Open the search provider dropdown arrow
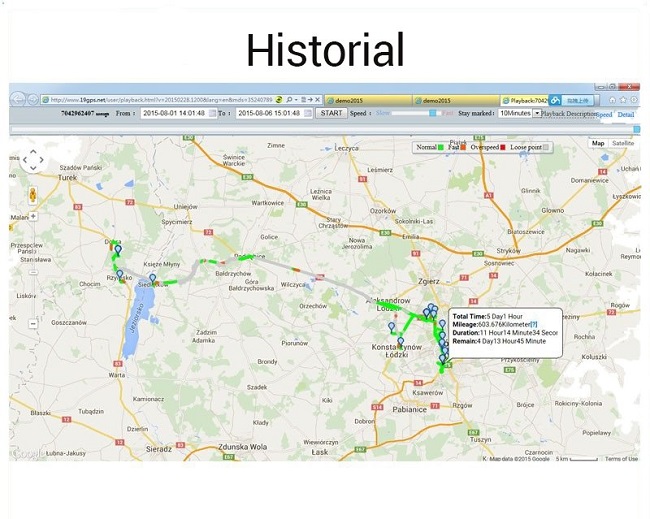 coord(296,100)
